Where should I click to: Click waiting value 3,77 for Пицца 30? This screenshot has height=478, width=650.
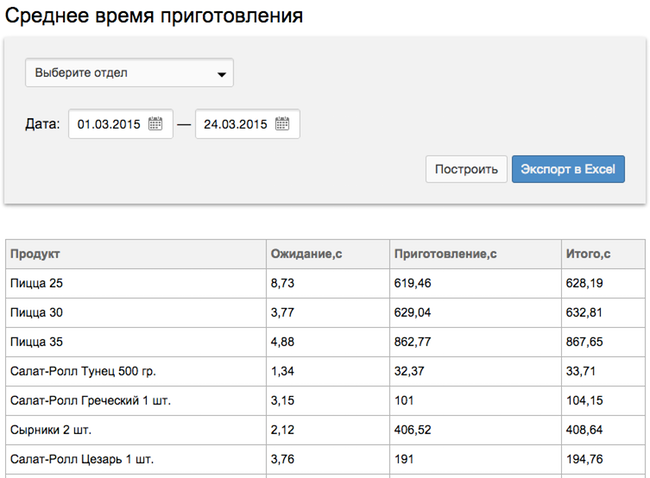click(x=283, y=313)
